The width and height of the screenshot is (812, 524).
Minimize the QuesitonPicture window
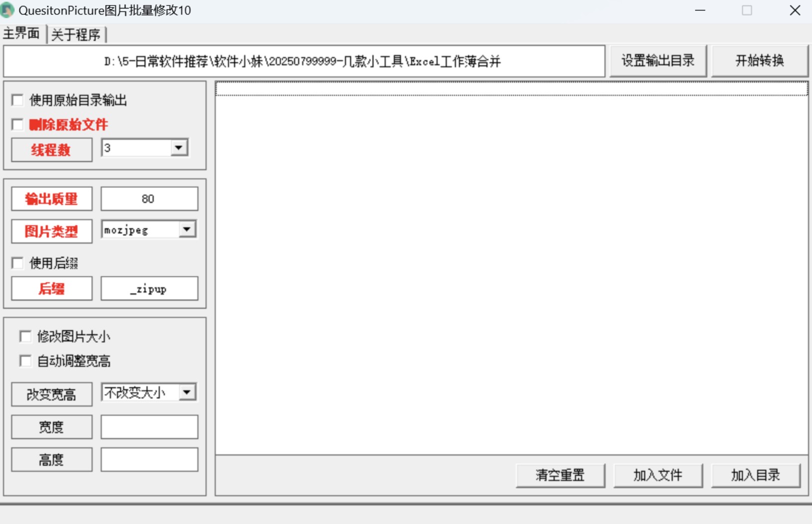[x=700, y=10]
